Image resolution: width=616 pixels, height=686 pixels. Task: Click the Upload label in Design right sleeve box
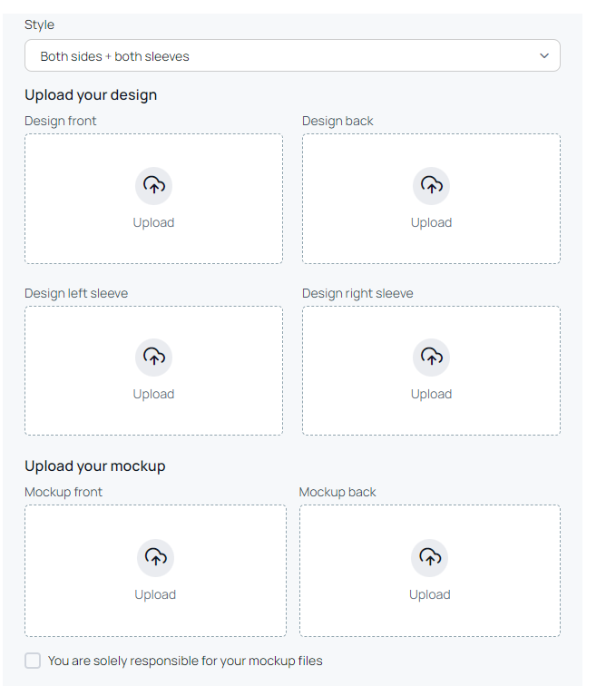pyautogui.click(x=431, y=394)
